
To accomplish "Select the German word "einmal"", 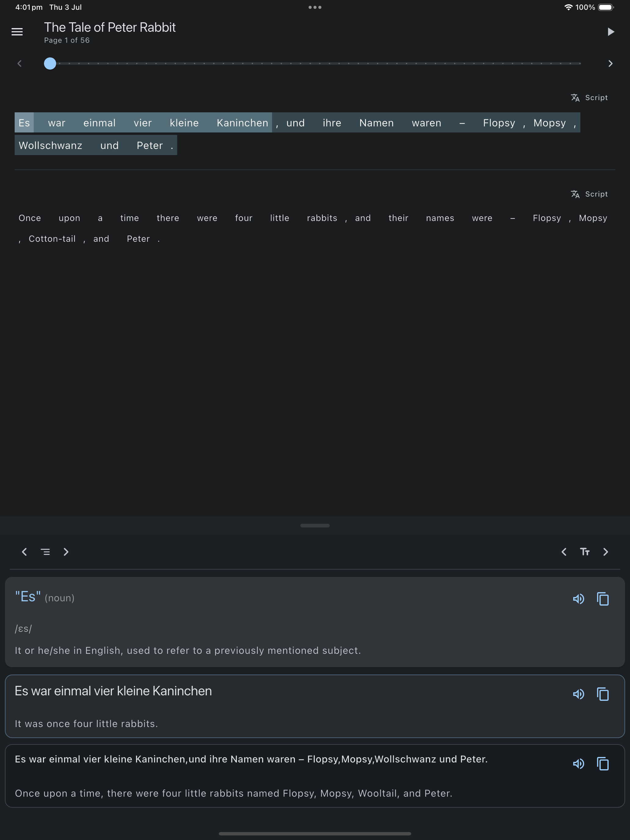I will click(x=99, y=123).
